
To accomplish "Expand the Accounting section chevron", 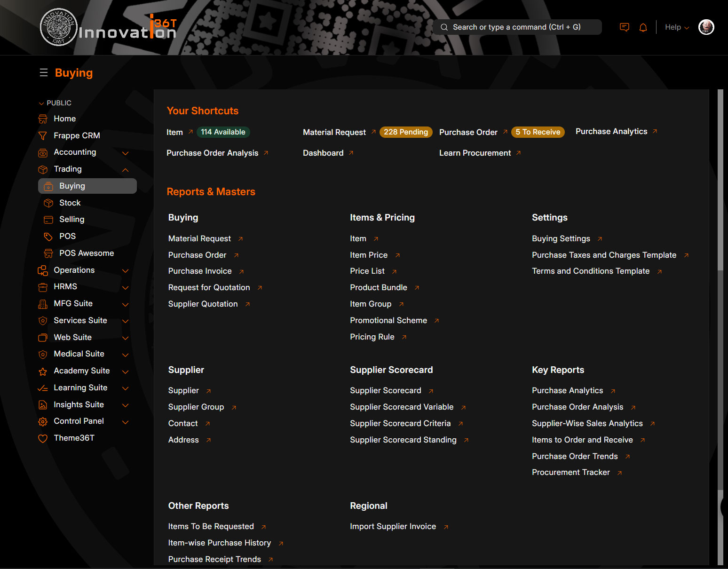I will pos(125,153).
